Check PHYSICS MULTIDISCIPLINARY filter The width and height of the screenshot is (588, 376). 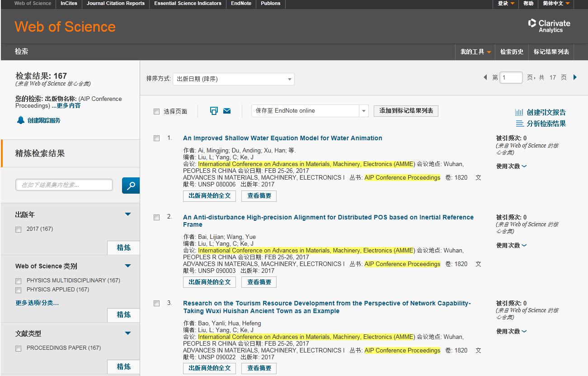[x=19, y=281]
